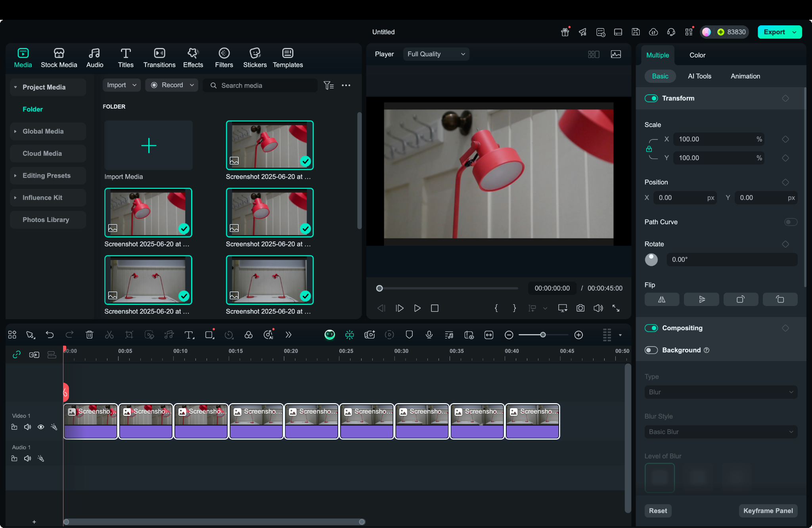This screenshot has height=528, width=812.
Task: Switch to the Audio tab
Action: click(95, 58)
